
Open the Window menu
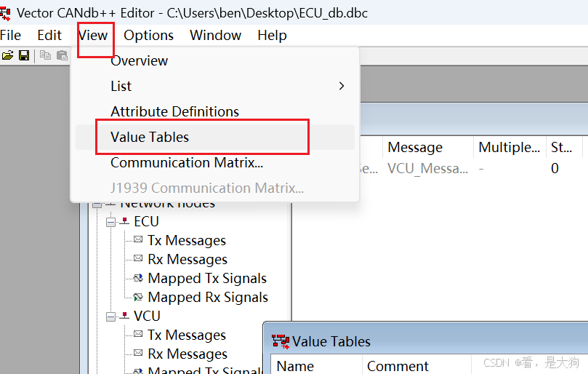pos(216,36)
